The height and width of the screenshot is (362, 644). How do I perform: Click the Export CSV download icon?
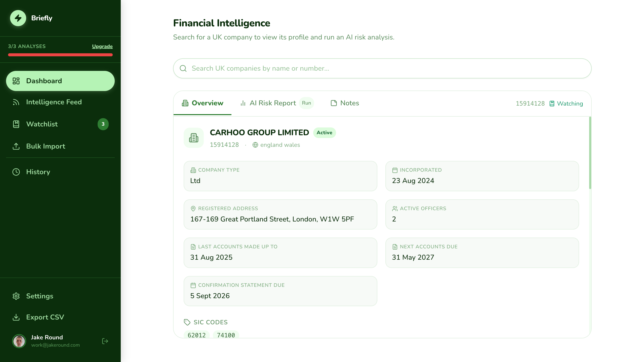16,317
